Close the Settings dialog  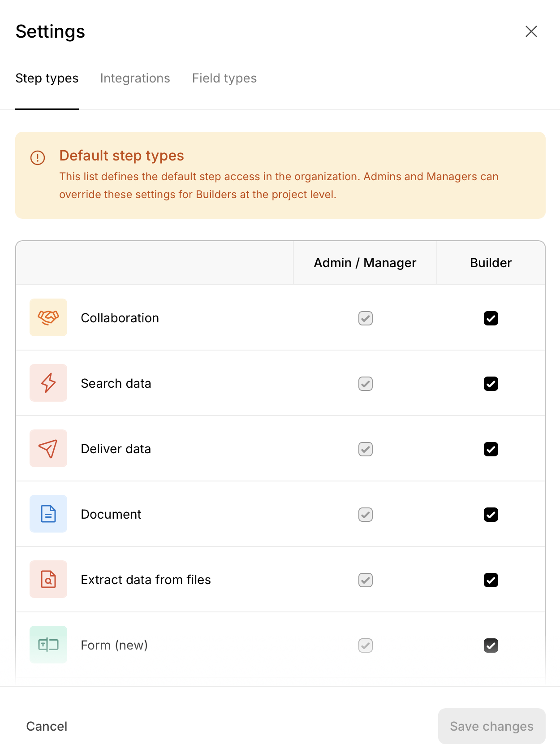[531, 31]
